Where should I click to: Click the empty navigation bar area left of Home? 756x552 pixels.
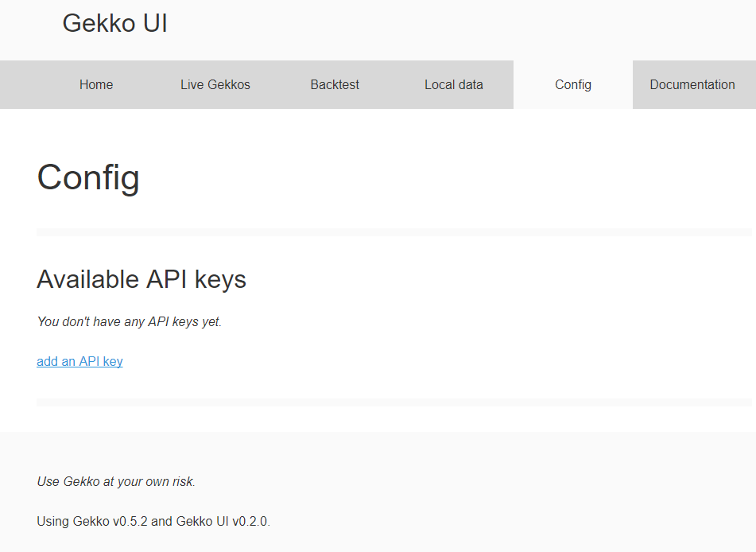24,85
